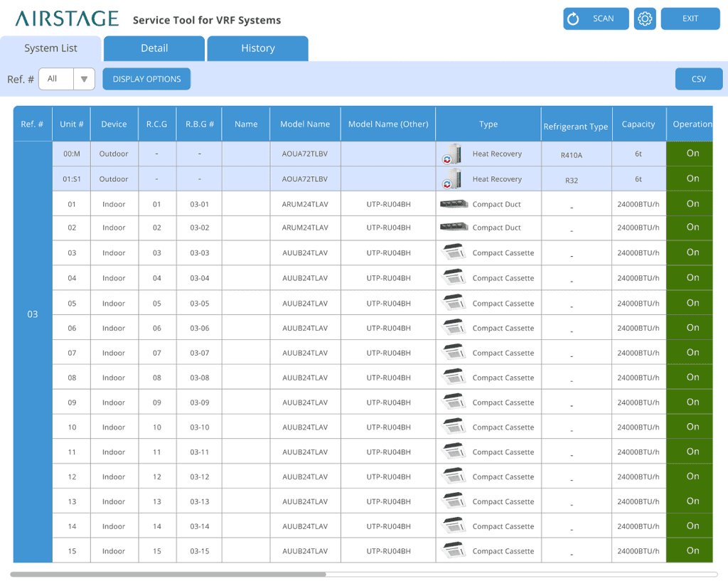Image resolution: width=728 pixels, height=586 pixels.
Task: Toggle Operation On for indoor unit 10
Action: coord(690,427)
